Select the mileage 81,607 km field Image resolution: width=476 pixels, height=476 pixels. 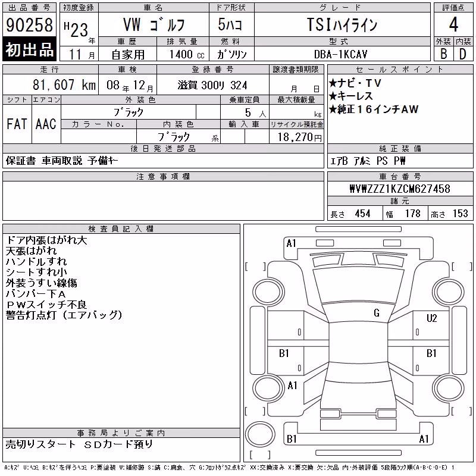click(51, 84)
